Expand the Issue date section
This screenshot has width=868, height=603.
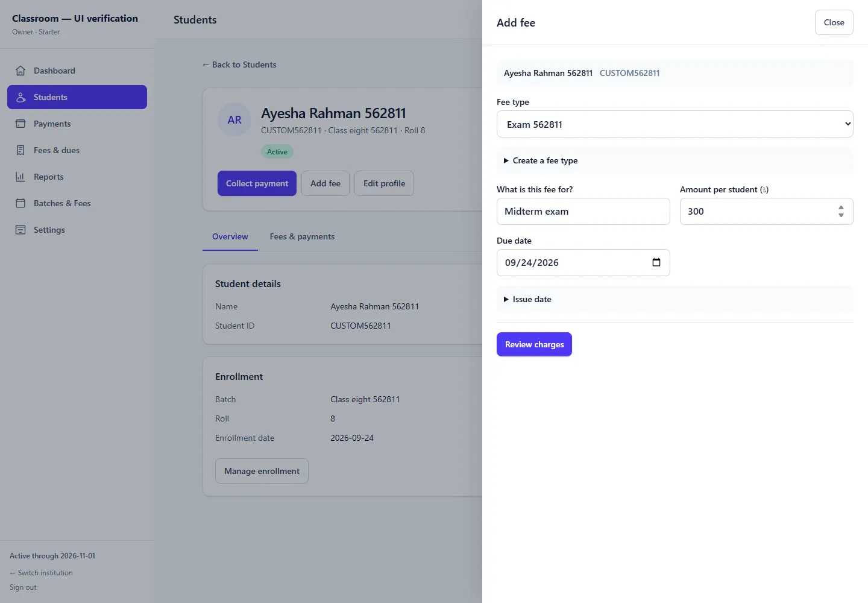point(675,299)
